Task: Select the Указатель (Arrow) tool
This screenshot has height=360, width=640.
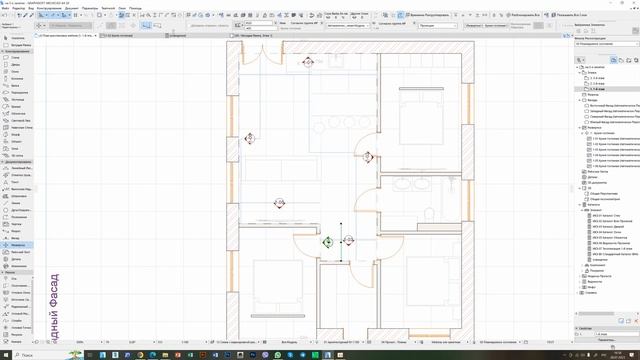Action: tap(16, 38)
